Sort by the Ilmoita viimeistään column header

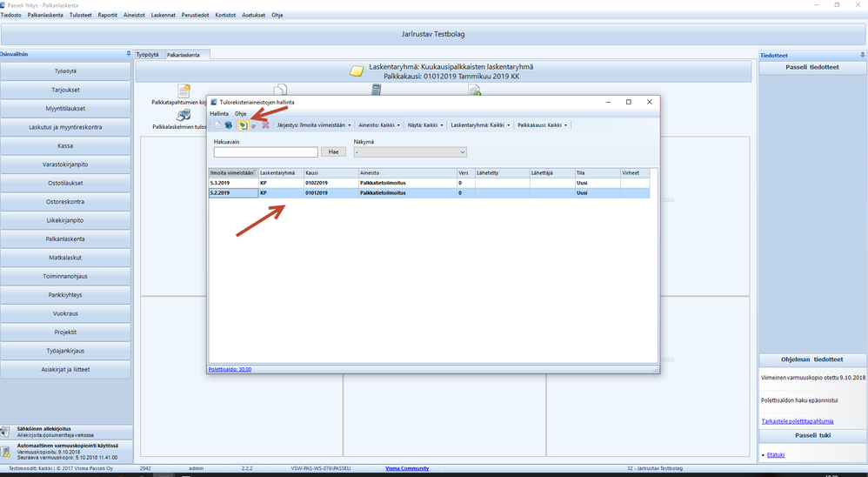(233, 173)
